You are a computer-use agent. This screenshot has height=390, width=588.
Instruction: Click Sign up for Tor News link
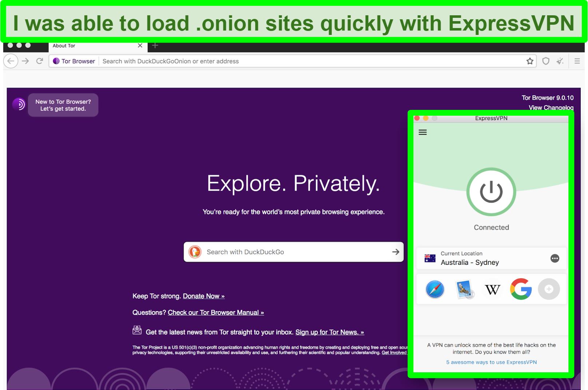330,332
